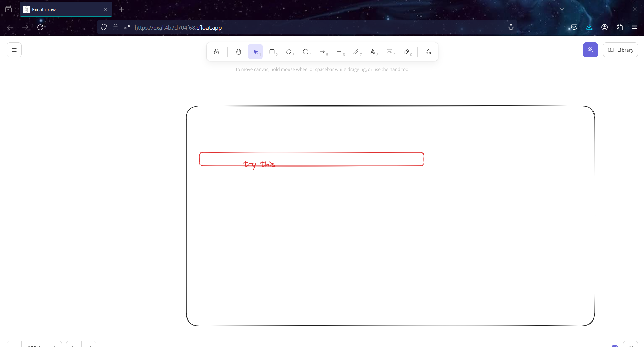Go back to previous page
This screenshot has width=644, height=347.
[x=10, y=27]
